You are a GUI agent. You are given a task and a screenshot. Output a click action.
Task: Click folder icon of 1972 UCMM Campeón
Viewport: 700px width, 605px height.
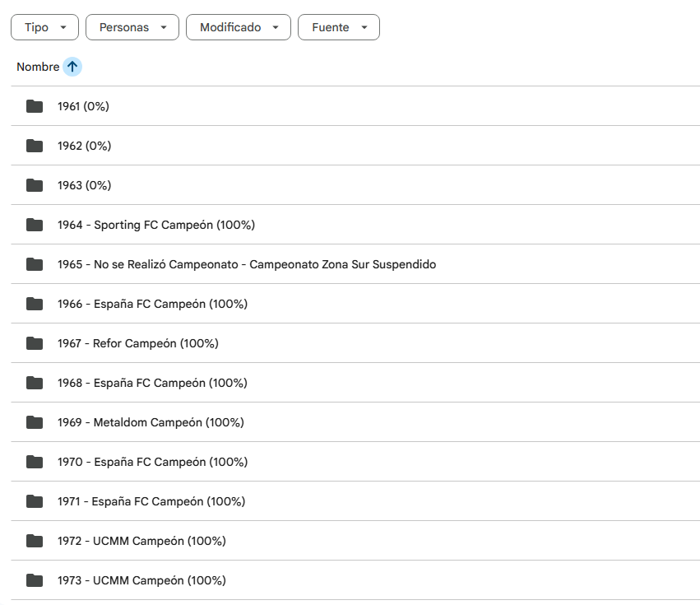35,541
